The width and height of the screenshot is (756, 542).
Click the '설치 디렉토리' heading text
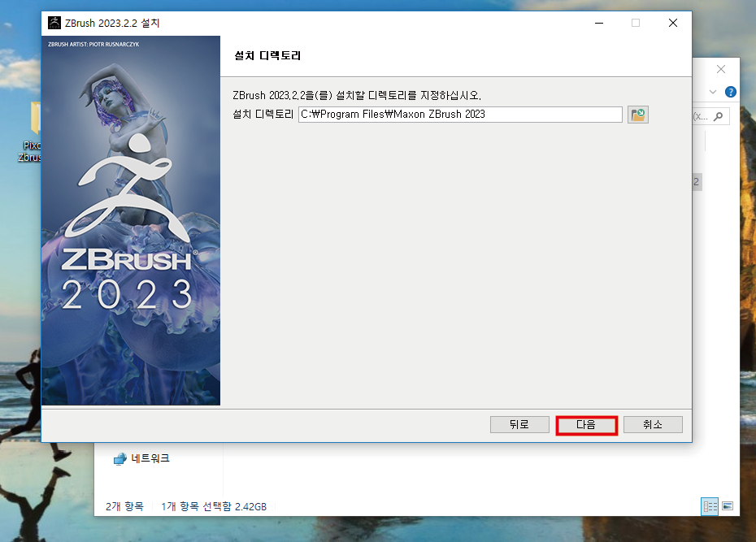tap(267, 56)
